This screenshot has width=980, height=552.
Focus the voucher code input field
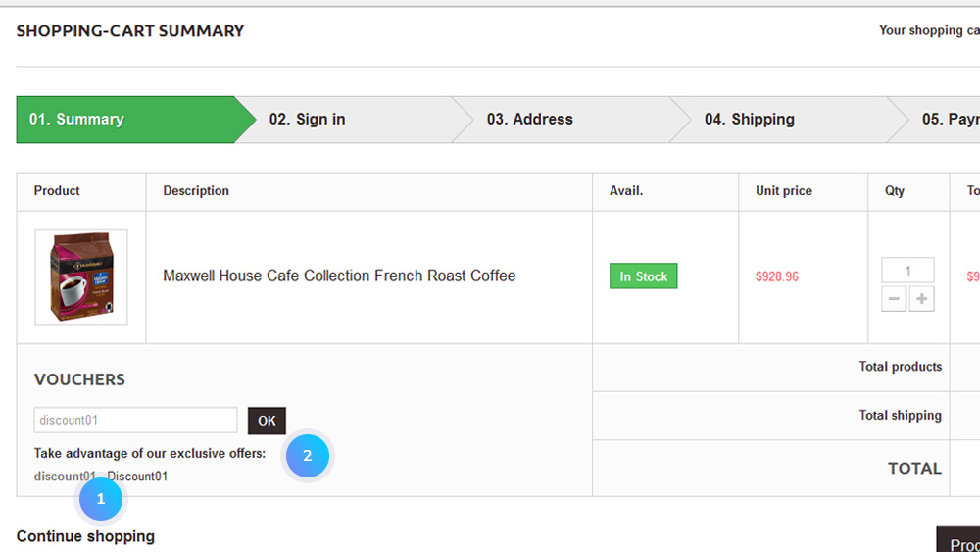(x=135, y=420)
